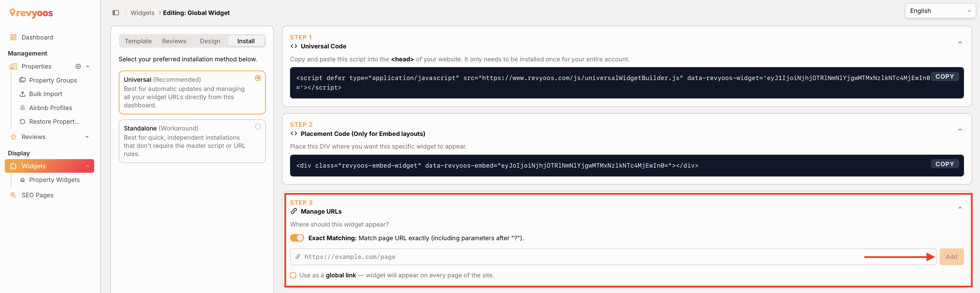Check the global link checkbox

tap(293, 275)
